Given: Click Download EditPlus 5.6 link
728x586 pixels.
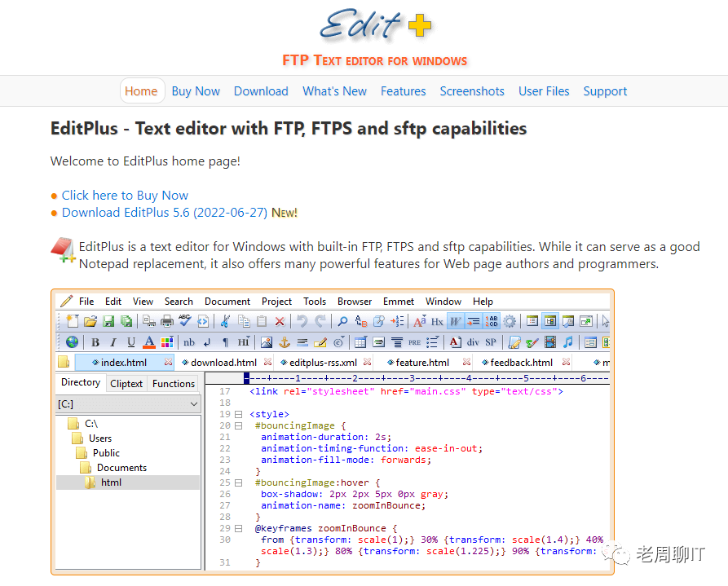Looking at the screenshot, I should pyautogui.click(x=165, y=213).
